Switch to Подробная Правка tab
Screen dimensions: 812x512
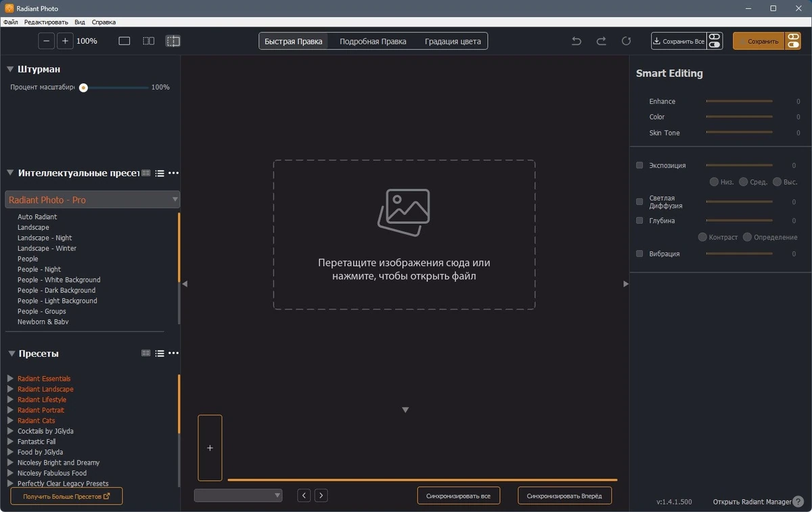pyautogui.click(x=373, y=41)
